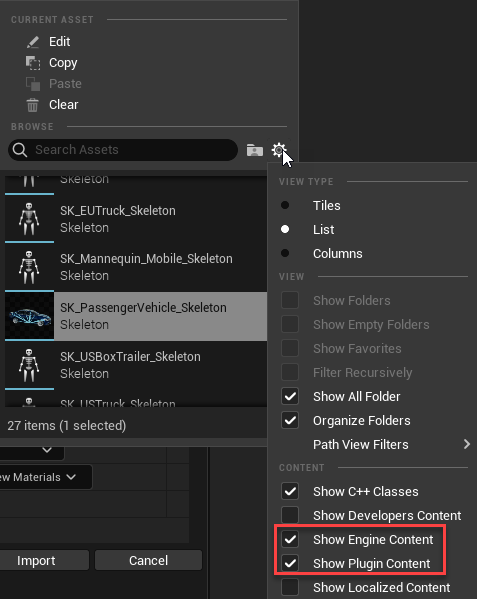Open the dropdown chevron above Materials
The image size is (477, 599).
(x=47, y=450)
